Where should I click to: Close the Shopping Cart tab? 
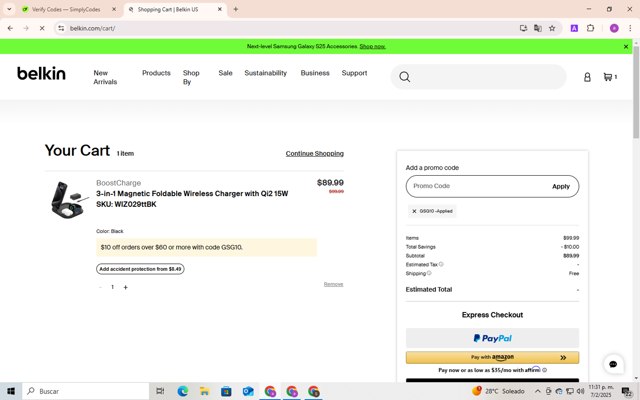[x=220, y=9]
